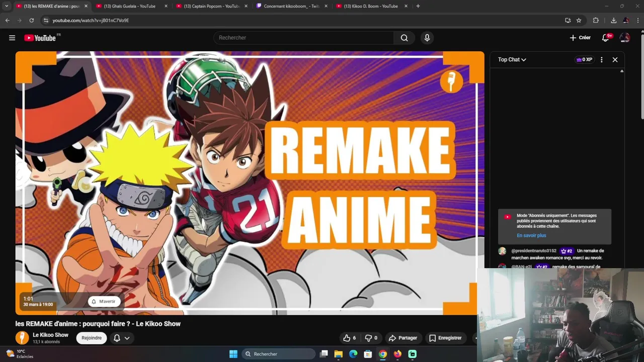
Task: Bookmark this page with the star
Action: 579,21
